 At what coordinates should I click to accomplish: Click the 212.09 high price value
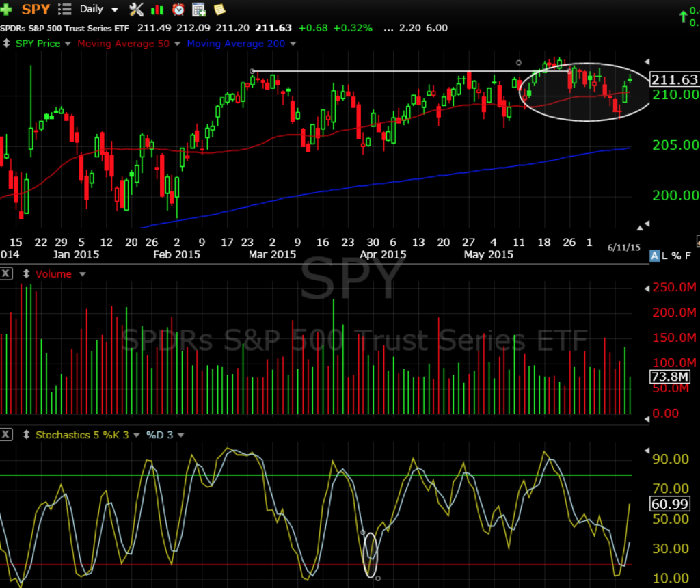coord(193,28)
